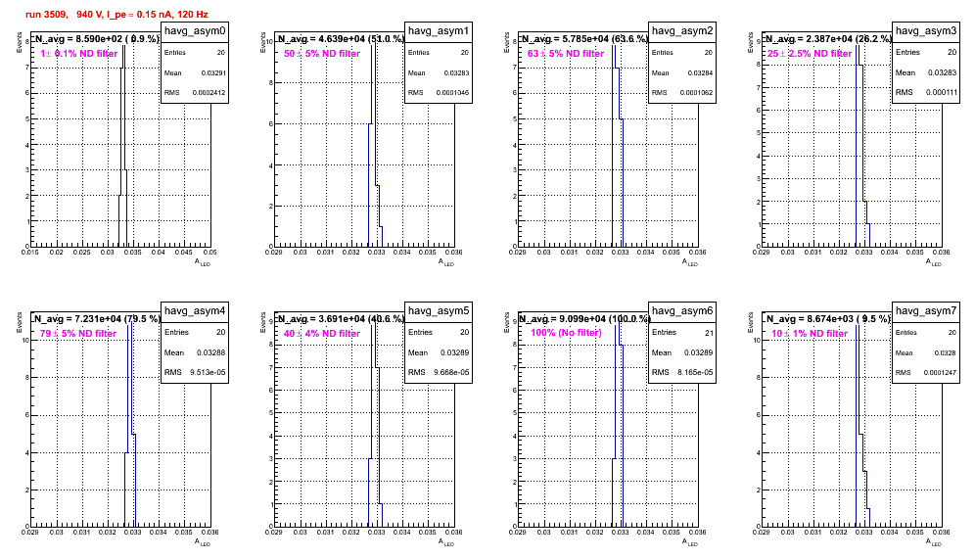
Task: Click the magenta 1± 0.1% ND filter label
Action: 79,54
